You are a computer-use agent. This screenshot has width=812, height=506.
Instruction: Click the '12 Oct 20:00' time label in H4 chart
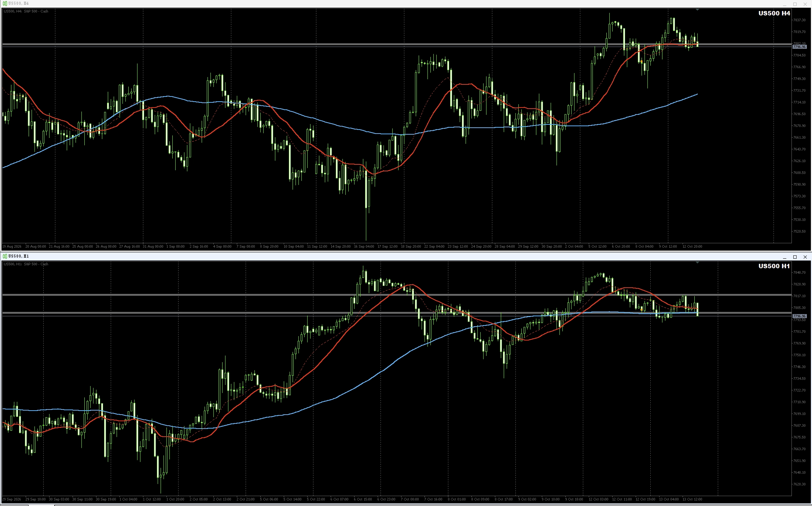coord(692,247)
